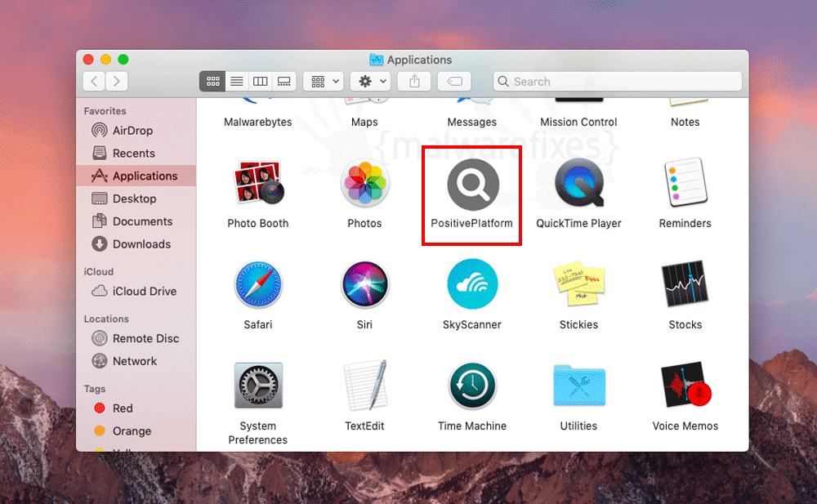This screenshot has width=817, height=504.
Task: Close the Applications Finder window
Action: (x=88, y=60)
